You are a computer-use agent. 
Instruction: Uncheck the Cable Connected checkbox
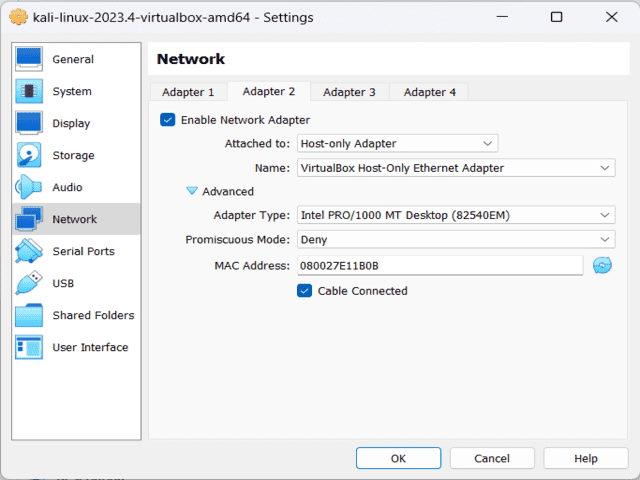tap(305, 291)
